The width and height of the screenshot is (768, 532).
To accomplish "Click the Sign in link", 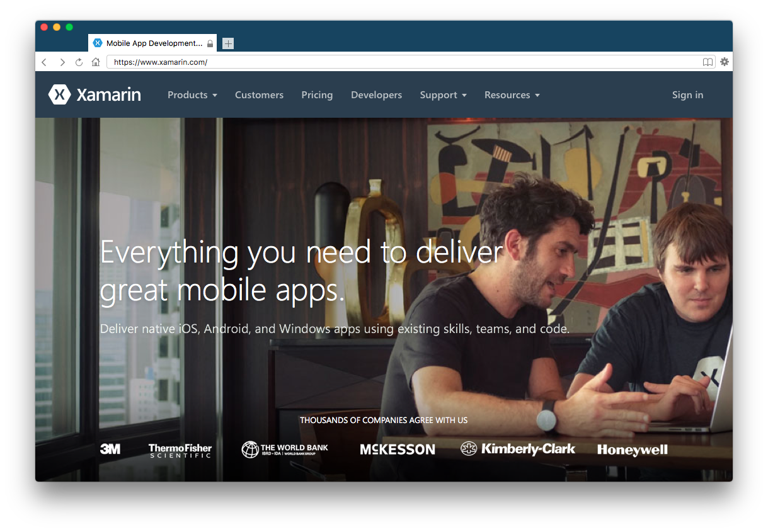I will [687, 95].
